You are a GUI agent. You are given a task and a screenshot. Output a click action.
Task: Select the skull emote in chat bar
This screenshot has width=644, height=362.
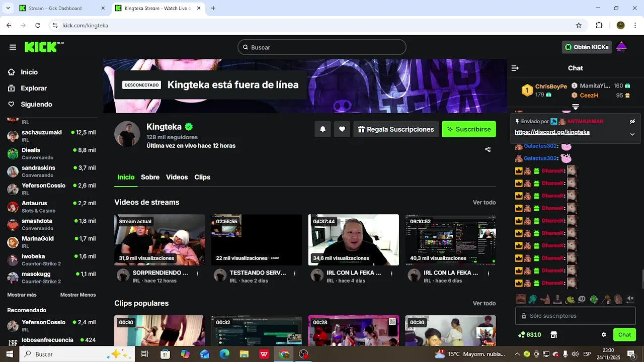(582, 300)
